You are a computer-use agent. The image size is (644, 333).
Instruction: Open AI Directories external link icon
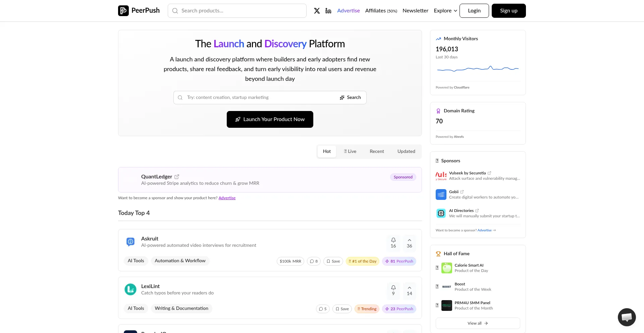coord(477,211)
